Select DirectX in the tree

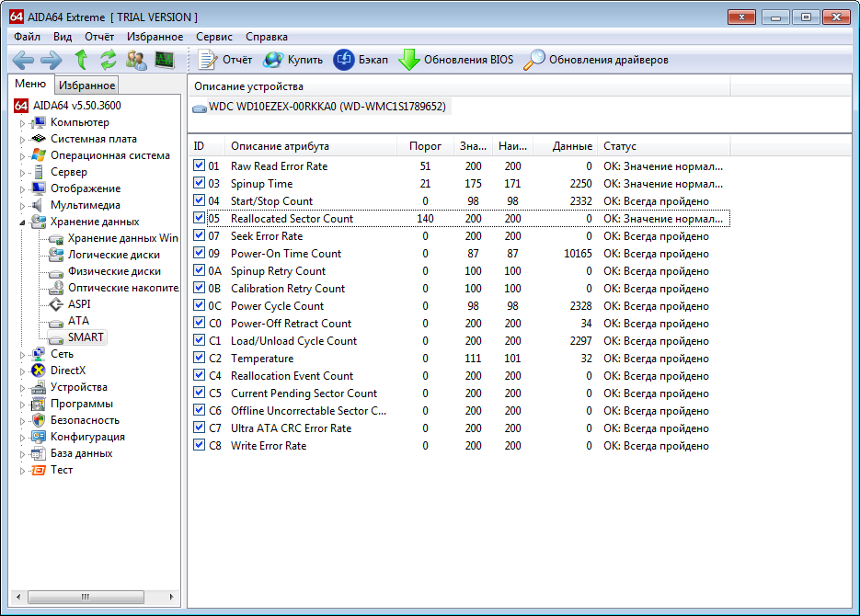(x=68, y=370)
